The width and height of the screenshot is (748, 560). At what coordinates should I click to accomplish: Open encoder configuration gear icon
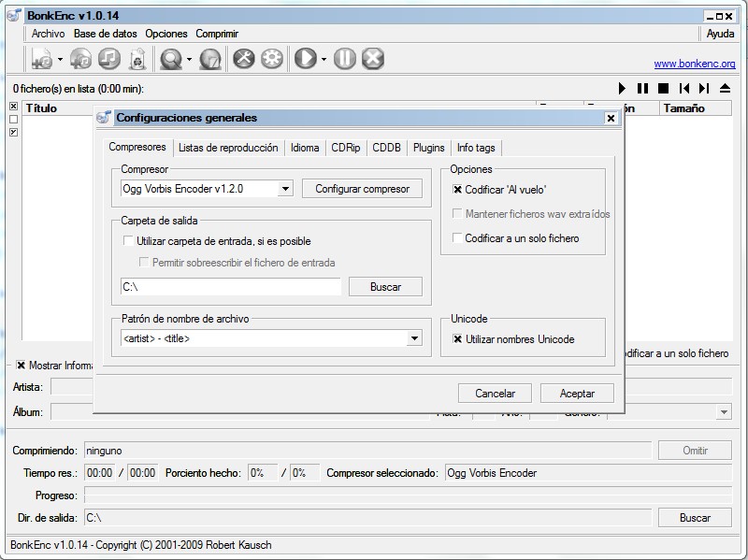(272, 59)
